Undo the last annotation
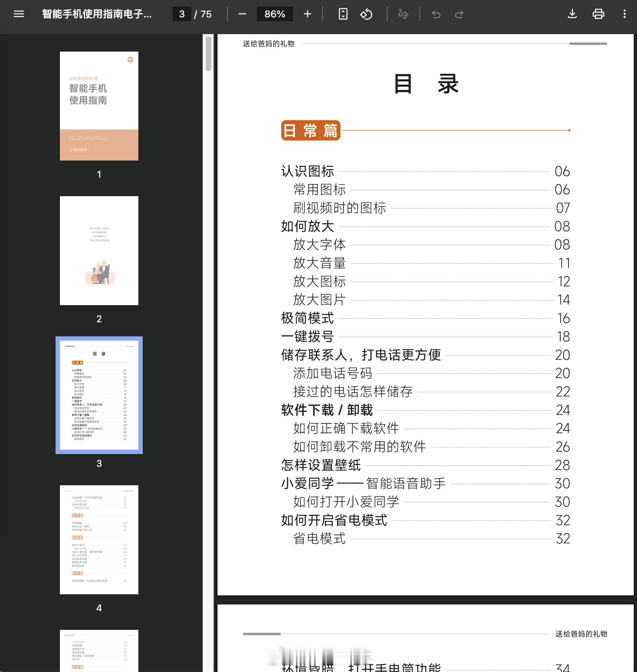 (x=436, y=14)
